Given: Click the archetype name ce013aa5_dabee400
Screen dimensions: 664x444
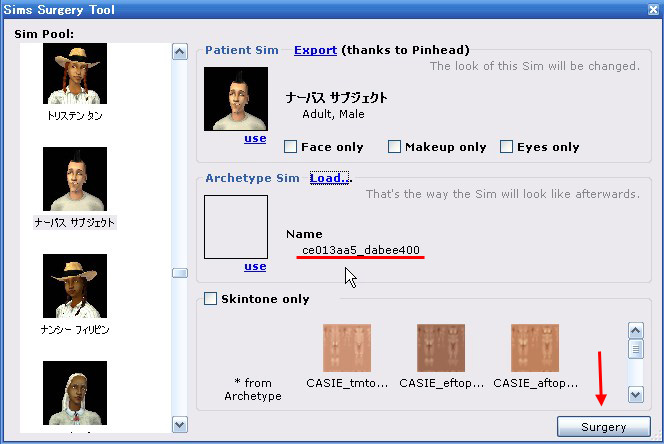Looking at the screenshot, I should click(x=361, y=250).
